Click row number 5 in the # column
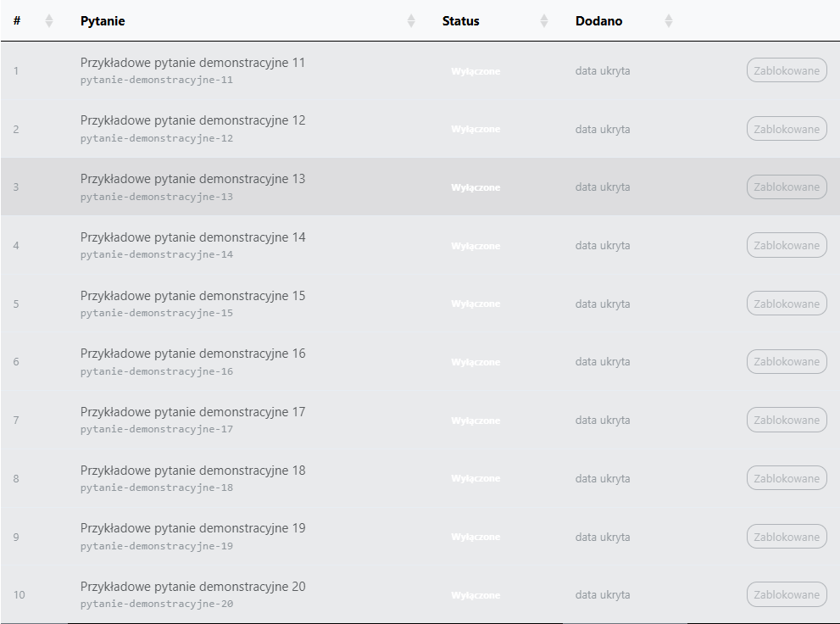This screenshot has height=624, width=840. [16, 304]
